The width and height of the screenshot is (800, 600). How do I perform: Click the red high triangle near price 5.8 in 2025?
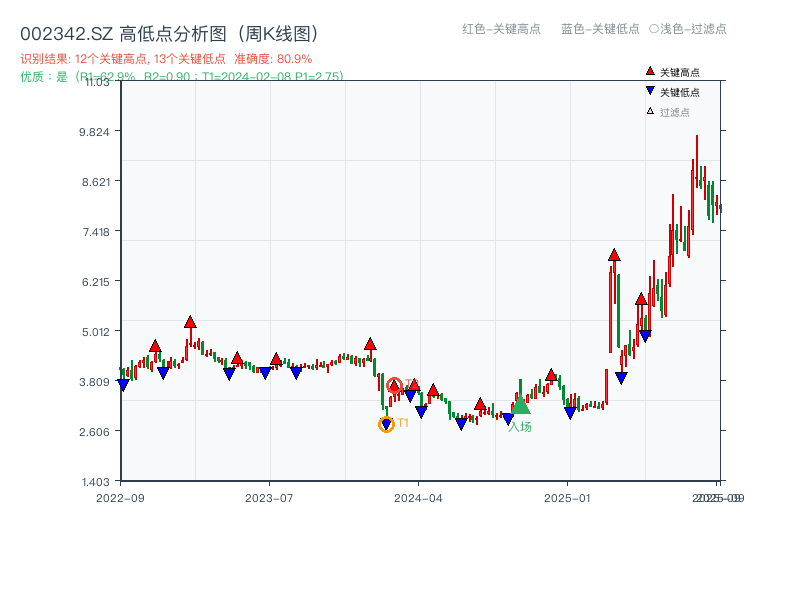click(x=641, y=299)
